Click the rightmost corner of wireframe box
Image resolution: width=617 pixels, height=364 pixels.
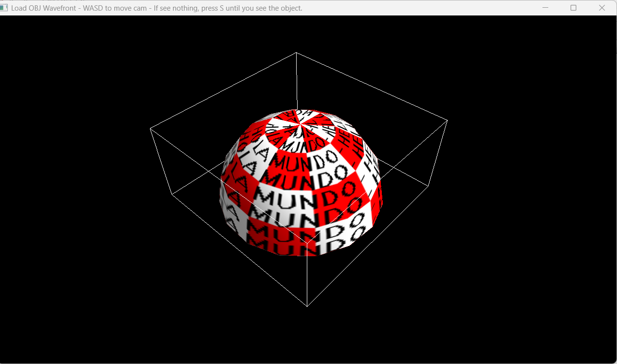(x=447, y=120)
